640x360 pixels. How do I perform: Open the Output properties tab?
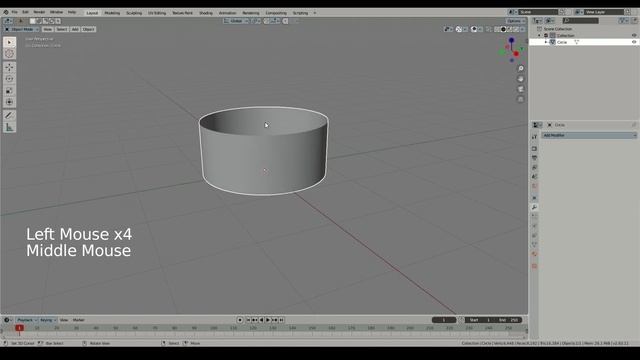pyautogui.click(x=534, y=158)
